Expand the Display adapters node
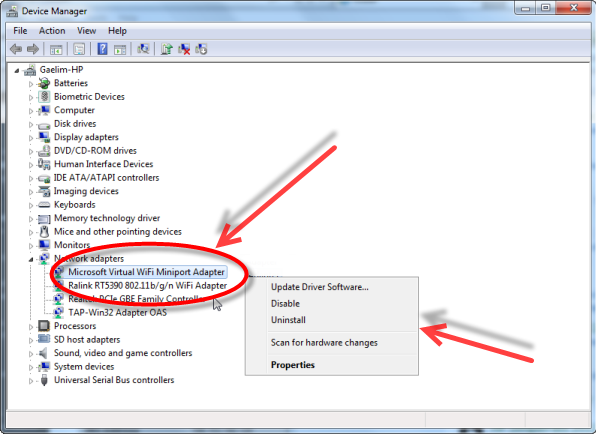The width and height of the screenshot is (596, 434). (31, 138)
